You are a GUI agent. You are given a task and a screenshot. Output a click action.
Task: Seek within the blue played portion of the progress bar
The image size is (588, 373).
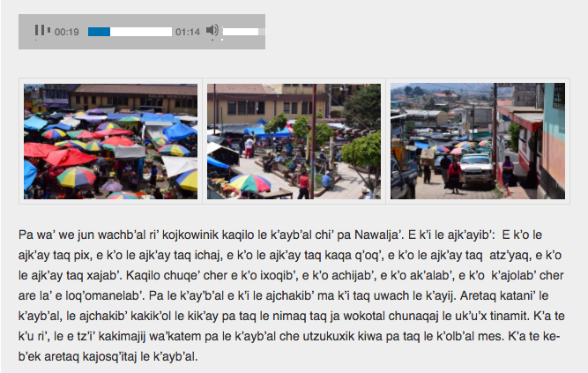point(99,32)
